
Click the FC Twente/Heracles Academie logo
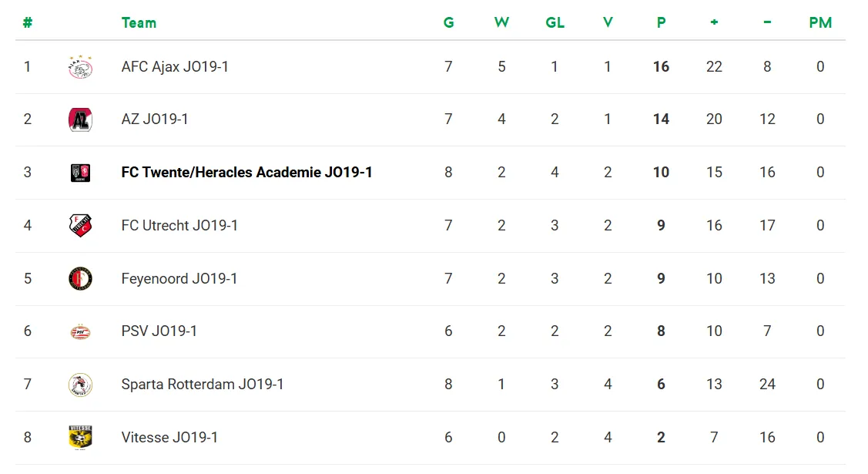pyautogui.click(x=80, y=173)
